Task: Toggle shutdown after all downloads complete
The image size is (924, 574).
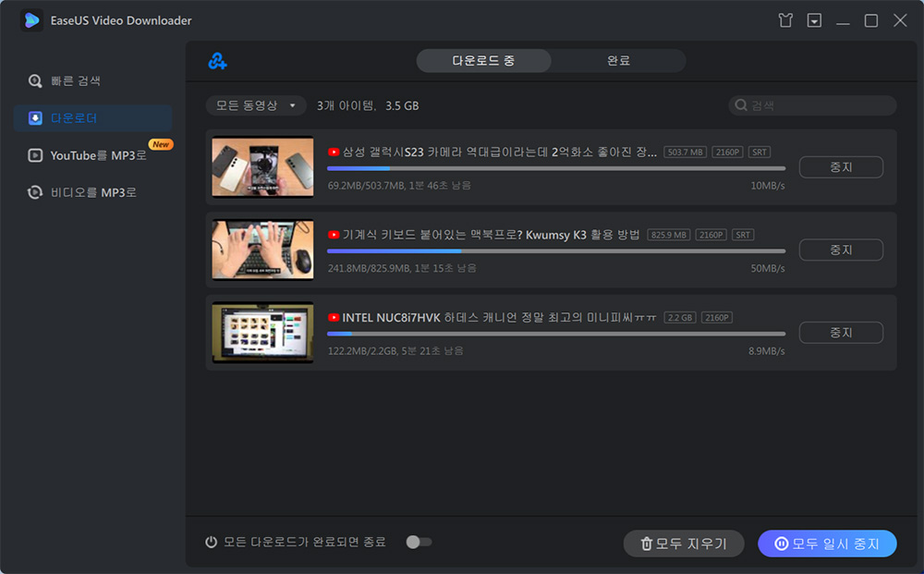Action: coord(419,543)
